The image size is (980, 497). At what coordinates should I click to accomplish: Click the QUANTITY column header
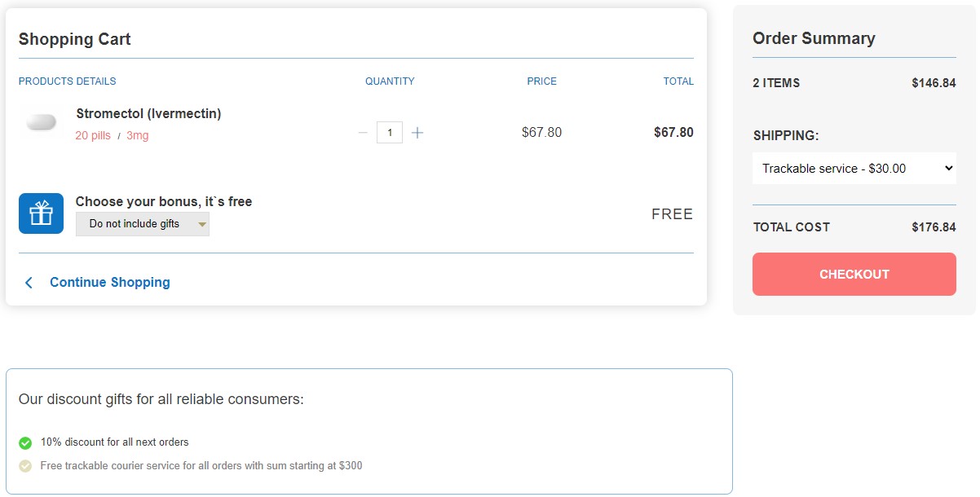[390, 81]
